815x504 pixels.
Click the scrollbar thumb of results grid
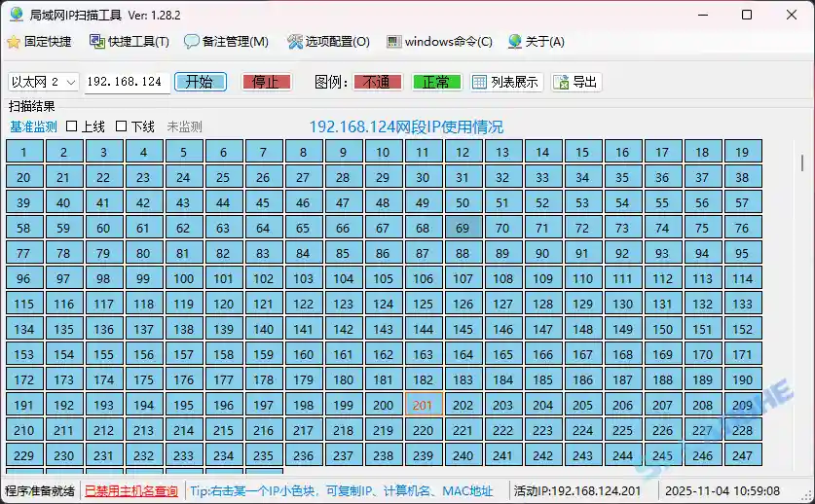[802, 162]
